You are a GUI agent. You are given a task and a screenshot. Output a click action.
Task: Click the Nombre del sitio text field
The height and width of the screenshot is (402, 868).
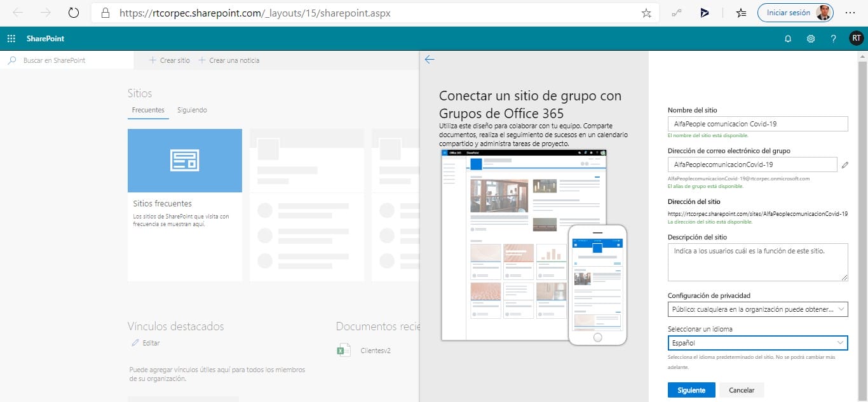(x=757, y=124)
